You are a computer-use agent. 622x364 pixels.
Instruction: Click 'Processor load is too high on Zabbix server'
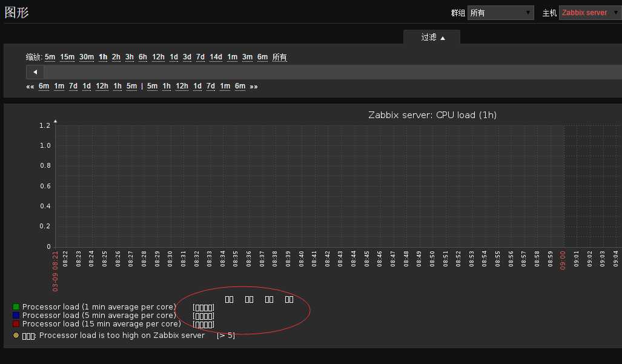click(122, 336)
